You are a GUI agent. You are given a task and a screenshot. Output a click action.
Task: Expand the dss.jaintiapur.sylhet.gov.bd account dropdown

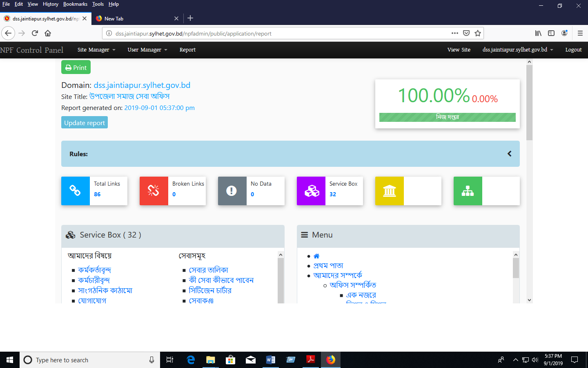click(517, 50)
